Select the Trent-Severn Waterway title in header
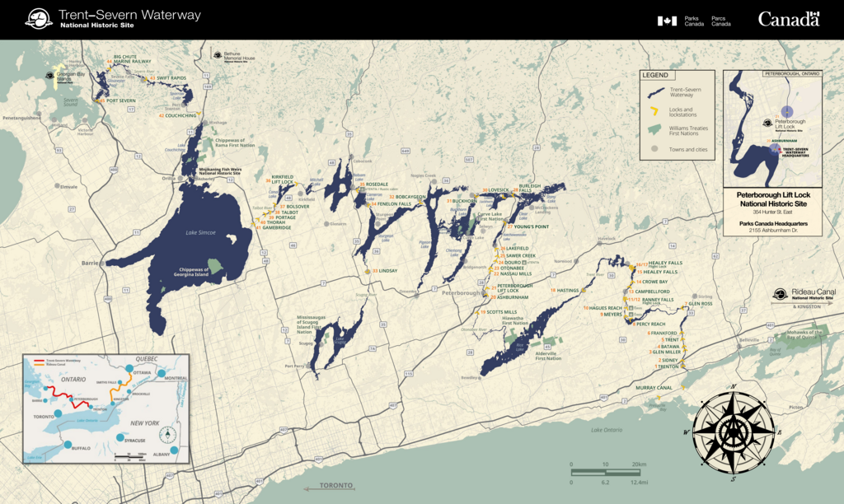The image size is (844, 504). [x=128, y=15]
